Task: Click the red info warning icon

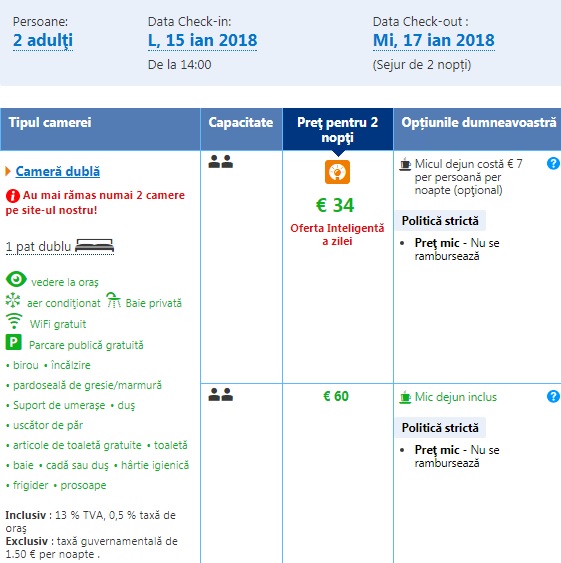Action: [x=13, y=196]
